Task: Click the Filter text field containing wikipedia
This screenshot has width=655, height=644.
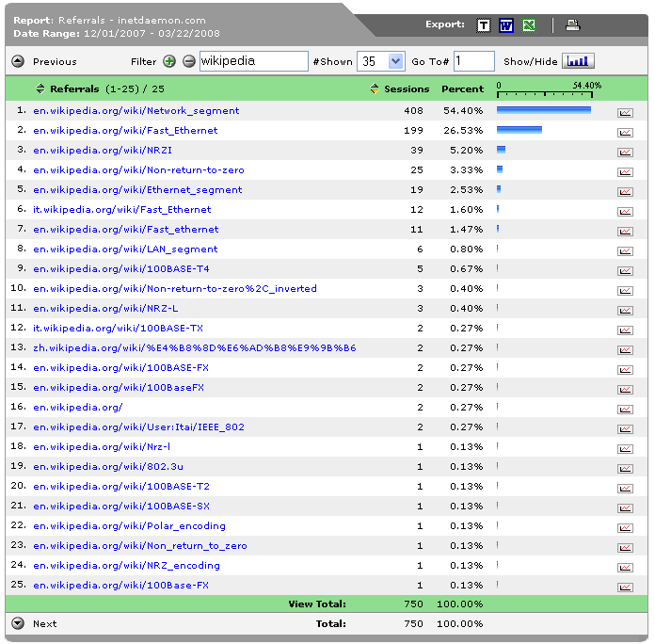Action: 253,61
